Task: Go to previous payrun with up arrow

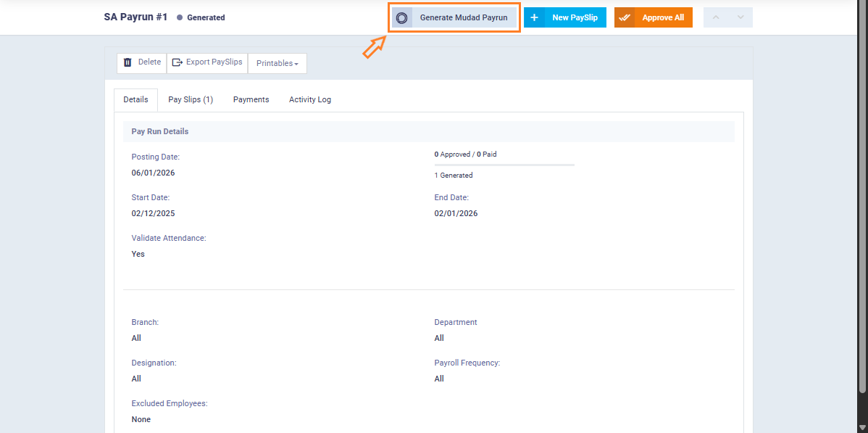Action: coord(716,17)
